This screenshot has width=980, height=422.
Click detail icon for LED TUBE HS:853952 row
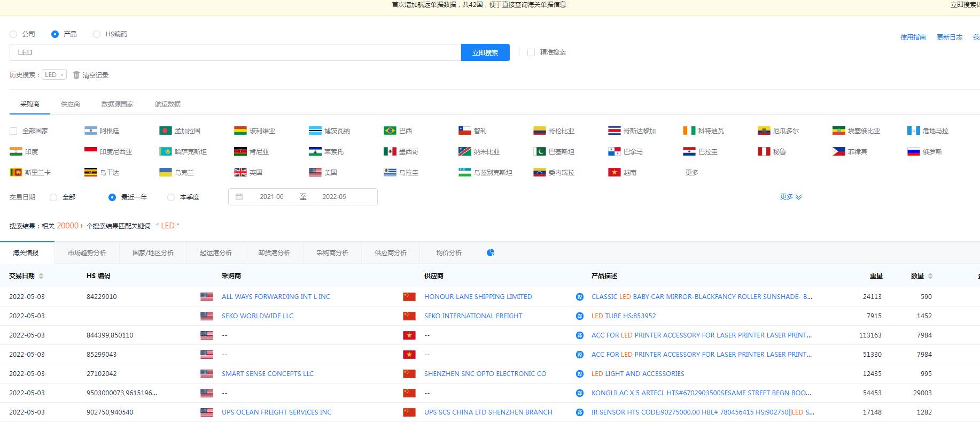580,316
